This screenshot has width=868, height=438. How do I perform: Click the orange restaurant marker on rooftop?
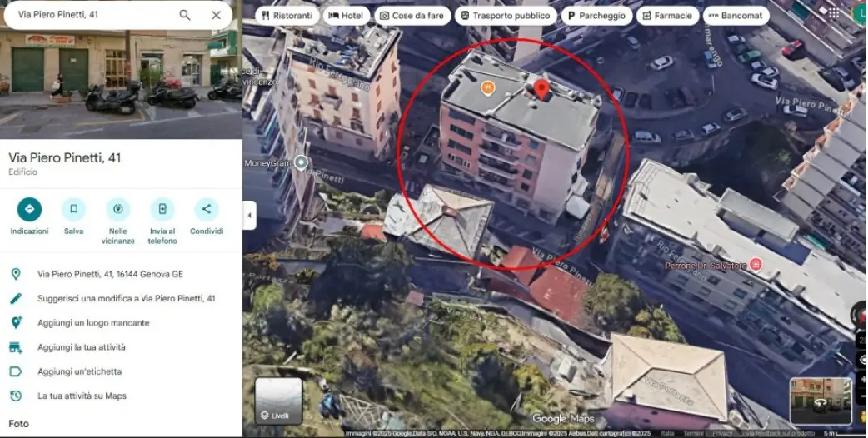click(487, 87)
